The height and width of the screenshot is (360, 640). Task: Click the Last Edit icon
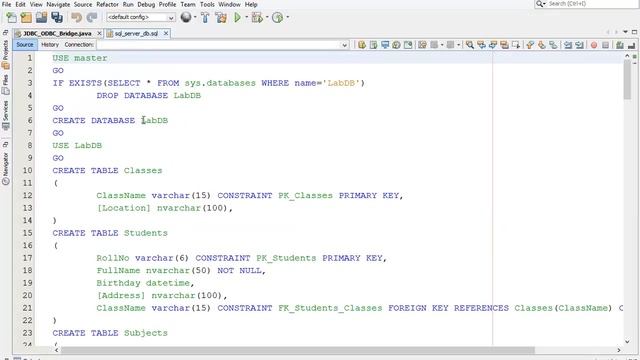422,45
